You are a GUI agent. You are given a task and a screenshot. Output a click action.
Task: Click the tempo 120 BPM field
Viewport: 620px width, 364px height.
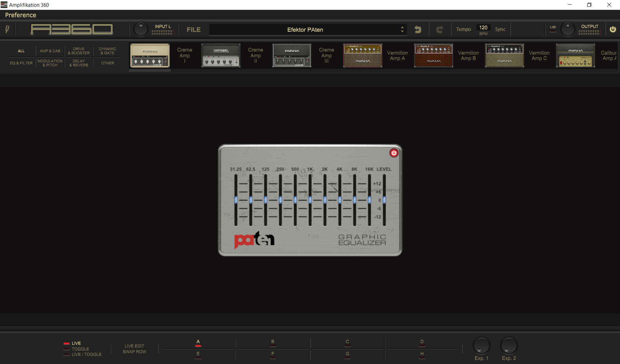[483, 28]
